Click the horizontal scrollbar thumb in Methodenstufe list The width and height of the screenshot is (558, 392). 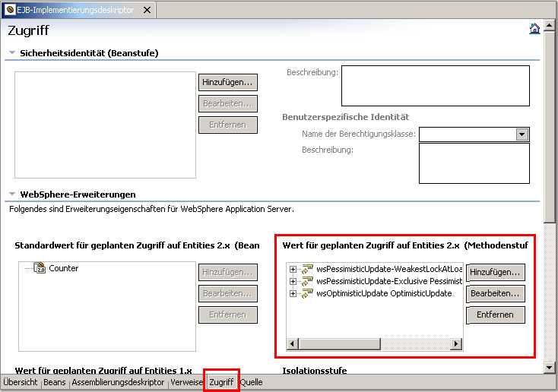tap(340, 344)
